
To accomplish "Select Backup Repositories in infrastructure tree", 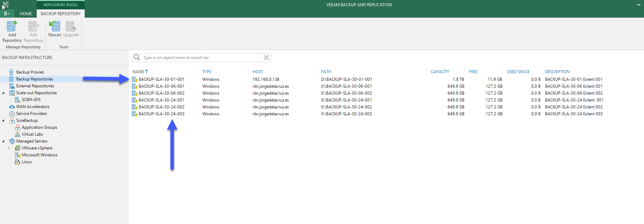I will (35, 79).
